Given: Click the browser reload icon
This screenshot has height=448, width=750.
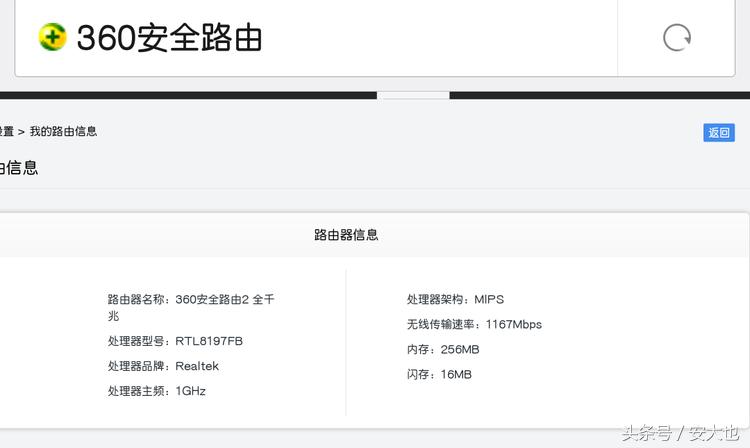Looking at the screenshot, I should (676, 37).
